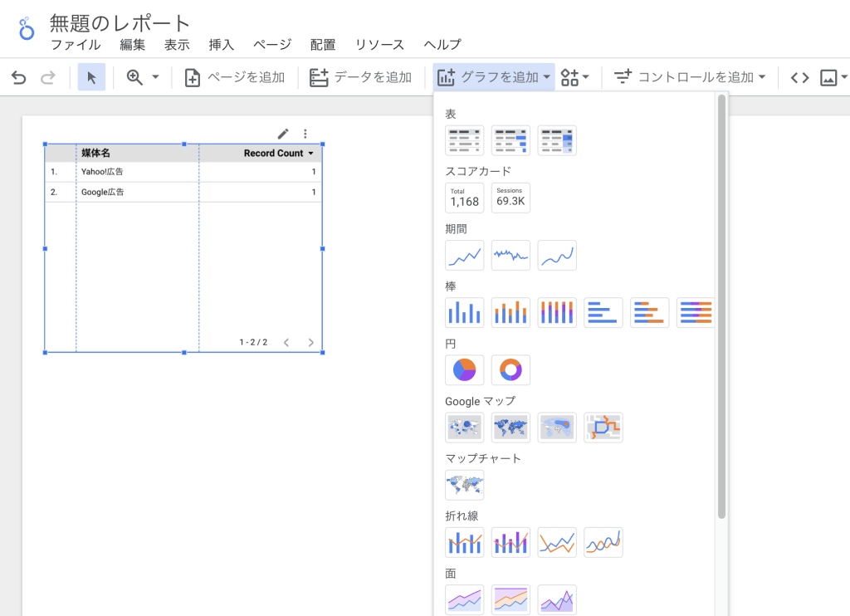Viewport: 850px width, 616px height.
Task: Insert Total 1,168 scorecard
Action: [x=465, y=198]
